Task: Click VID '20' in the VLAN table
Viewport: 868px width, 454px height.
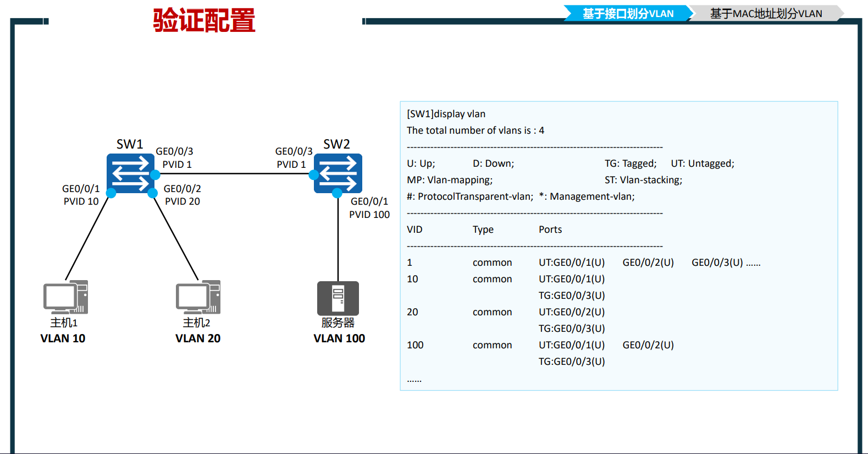Action: tap(412, 312)
